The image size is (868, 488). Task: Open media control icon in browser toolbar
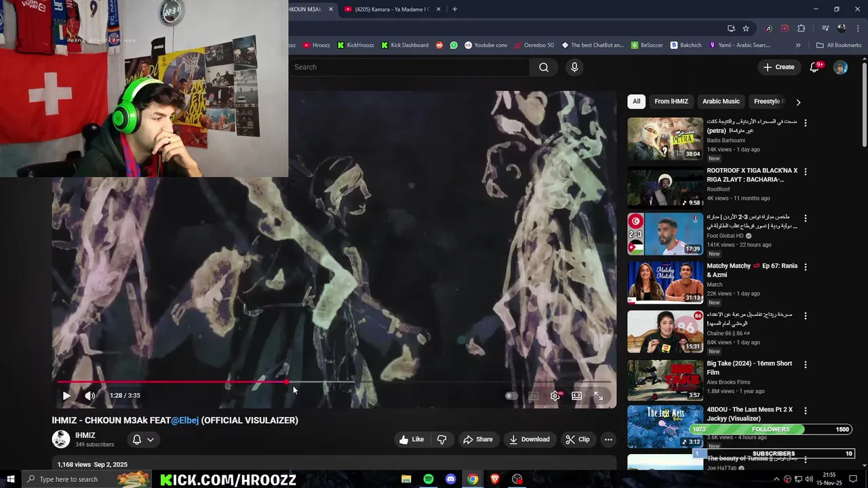pos(825,28)
